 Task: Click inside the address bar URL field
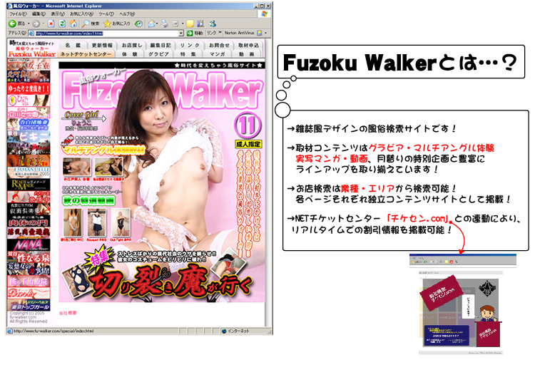[x=106, y=33]
